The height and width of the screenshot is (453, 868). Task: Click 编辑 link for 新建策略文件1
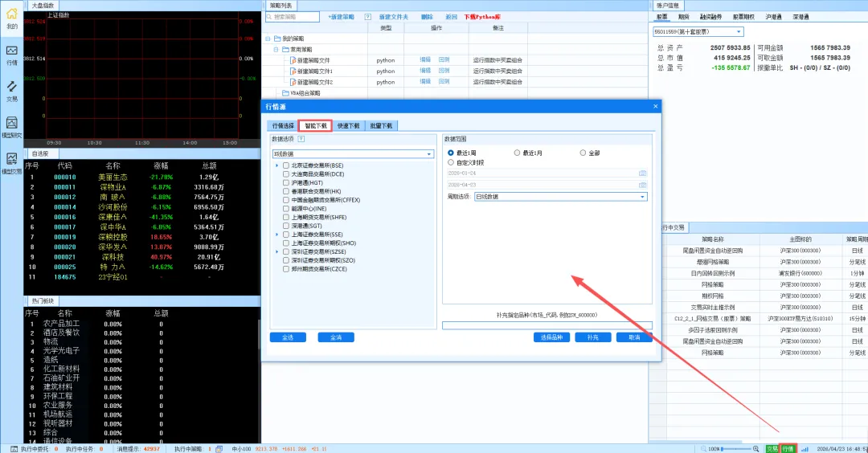(x=424, y=71)
